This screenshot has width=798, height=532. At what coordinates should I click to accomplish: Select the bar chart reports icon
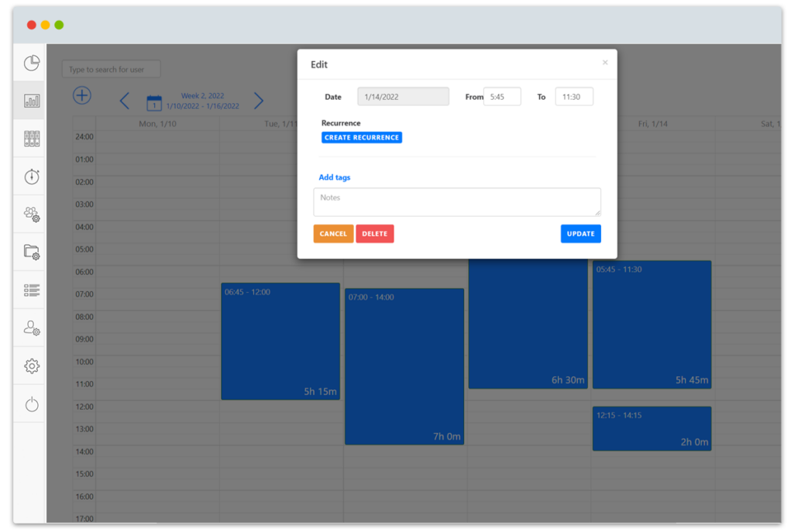(32, 101)
